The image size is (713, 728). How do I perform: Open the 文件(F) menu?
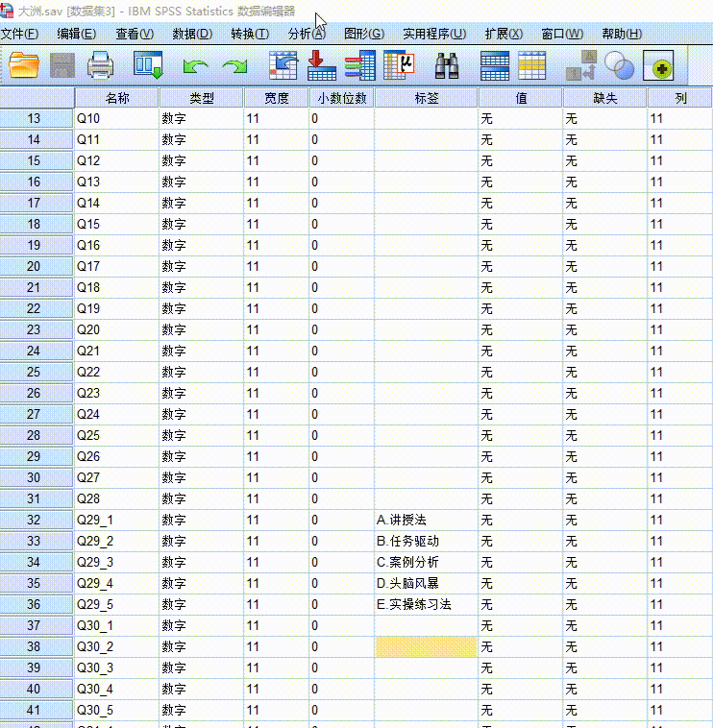(x=19, y=34)
